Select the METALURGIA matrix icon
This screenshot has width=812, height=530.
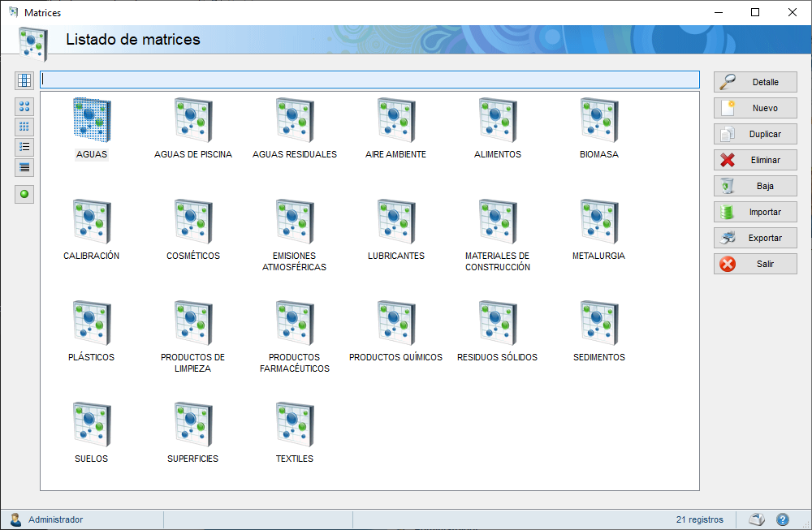point(599,222)
